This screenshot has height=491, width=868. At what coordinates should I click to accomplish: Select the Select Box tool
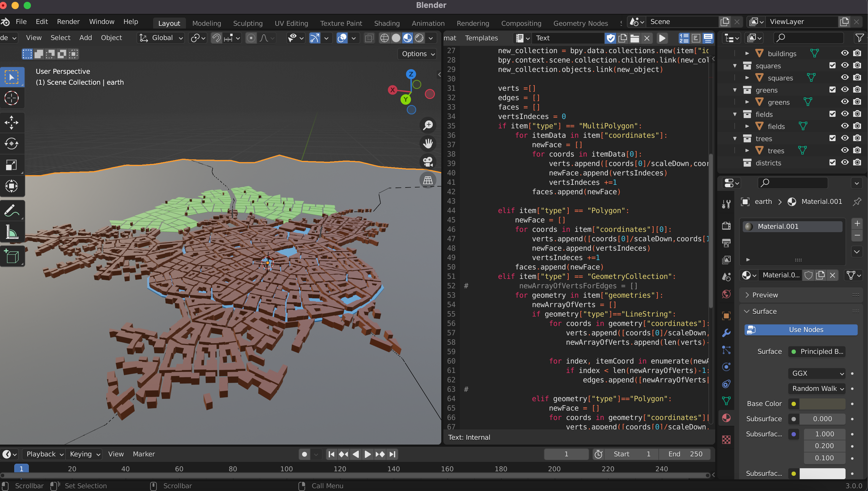coord(12,77)
